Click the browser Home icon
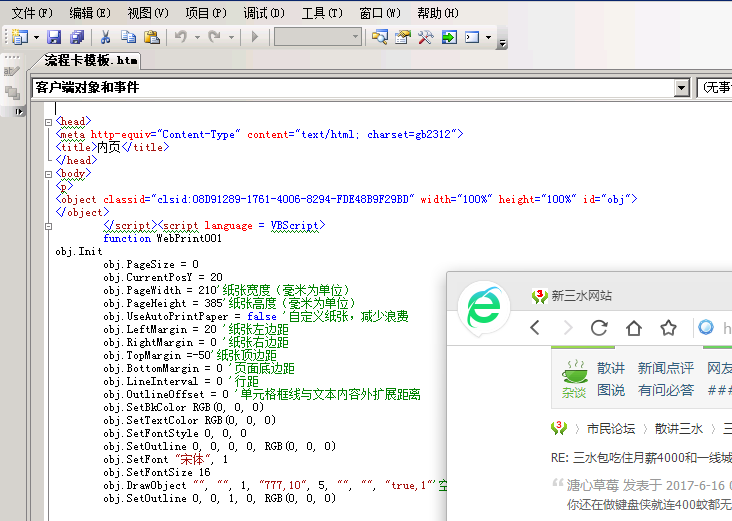The height and width of the screenshot is (521, 732). pos(633,328)
